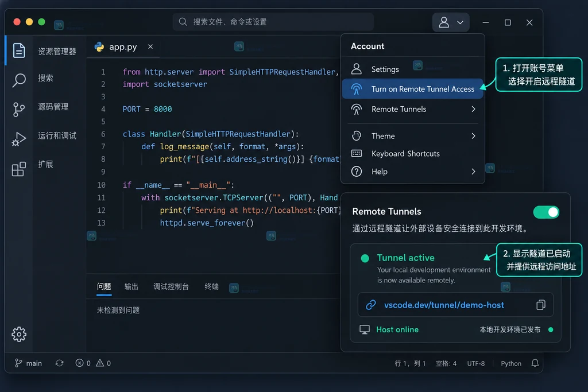Click the PORT = 8000 code line
Screen dimensions: 588x392
coord(147,109)
